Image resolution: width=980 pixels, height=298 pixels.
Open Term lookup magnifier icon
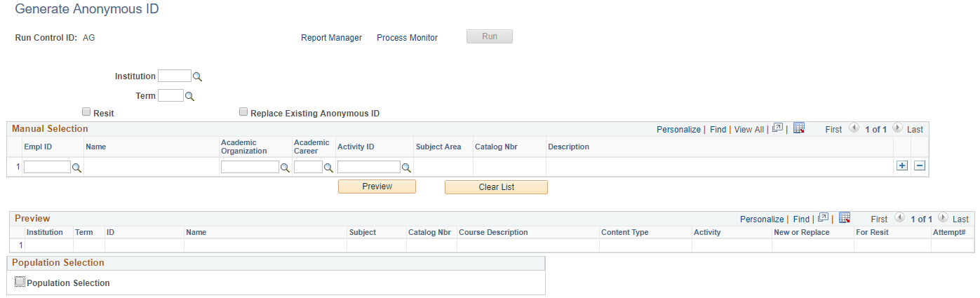(189, 97)
